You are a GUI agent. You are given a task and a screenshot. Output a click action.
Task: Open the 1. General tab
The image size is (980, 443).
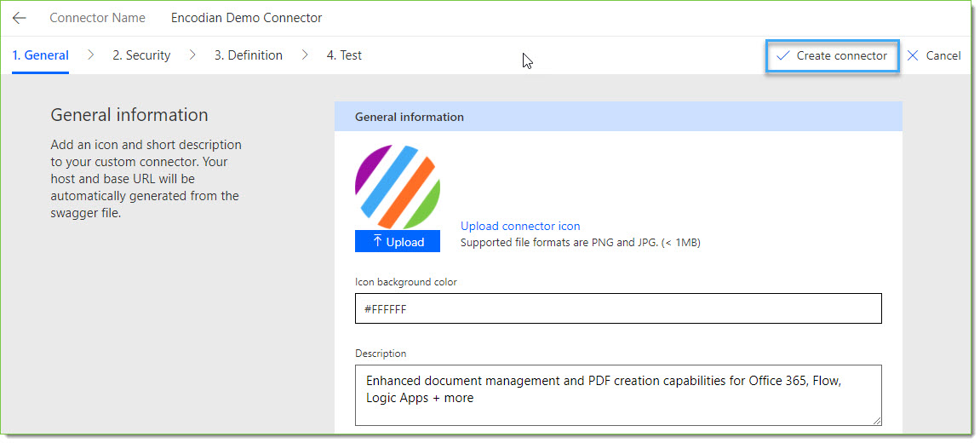(41, 55)
